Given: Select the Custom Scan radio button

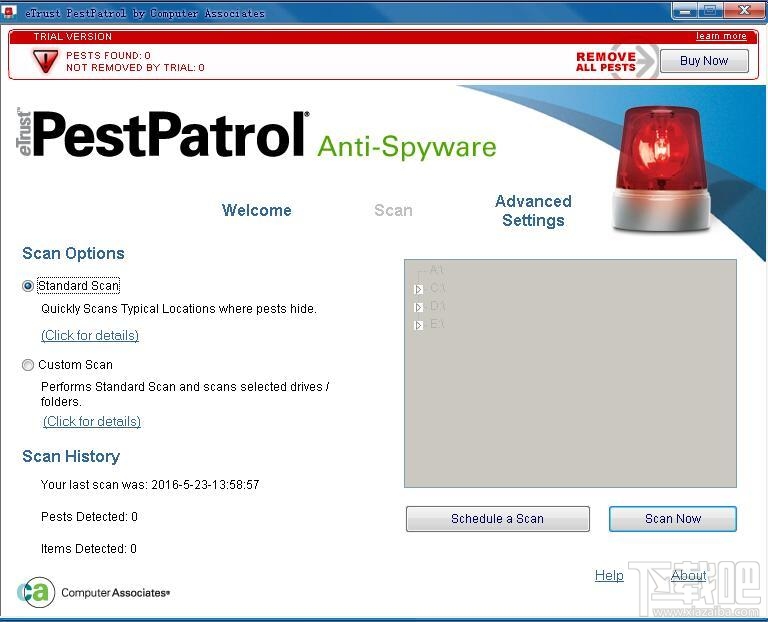Looking at the screenshot, I should pos(28,365).
